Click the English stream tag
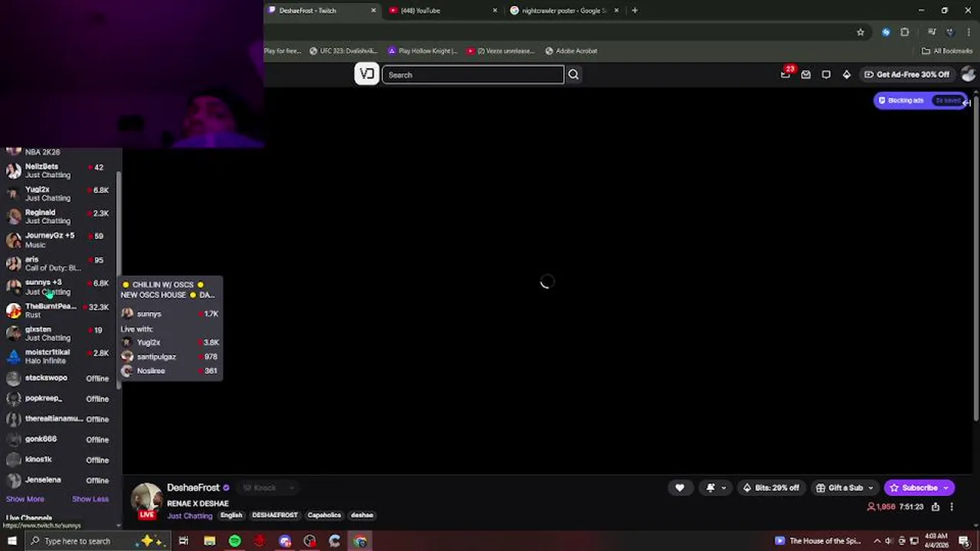 click(x=231, y=515)
